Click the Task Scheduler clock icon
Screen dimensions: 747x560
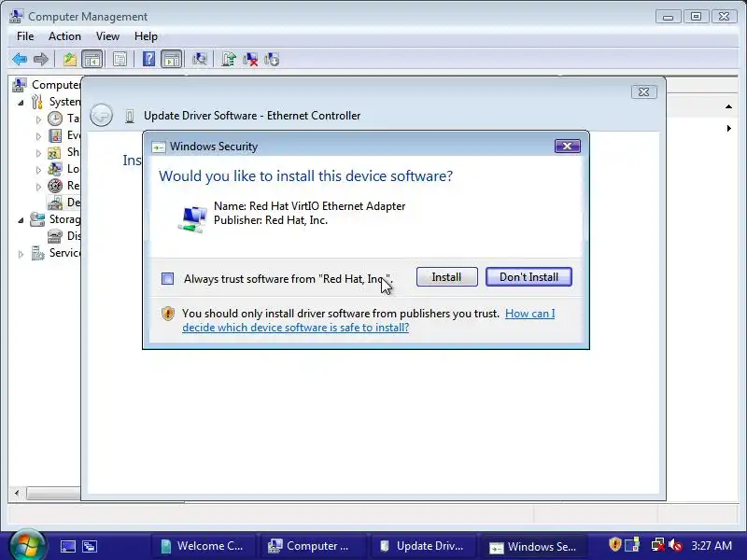pos(55,119)
